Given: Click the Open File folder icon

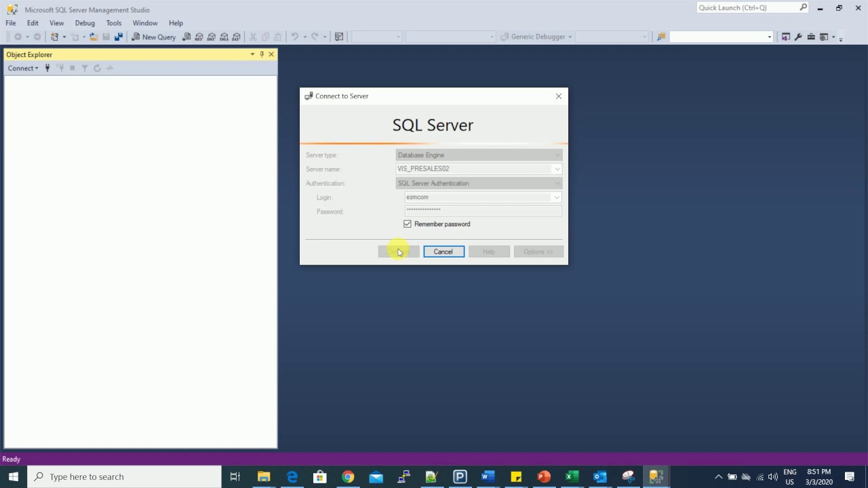Looking at the screenshot, I should [94, 37].
